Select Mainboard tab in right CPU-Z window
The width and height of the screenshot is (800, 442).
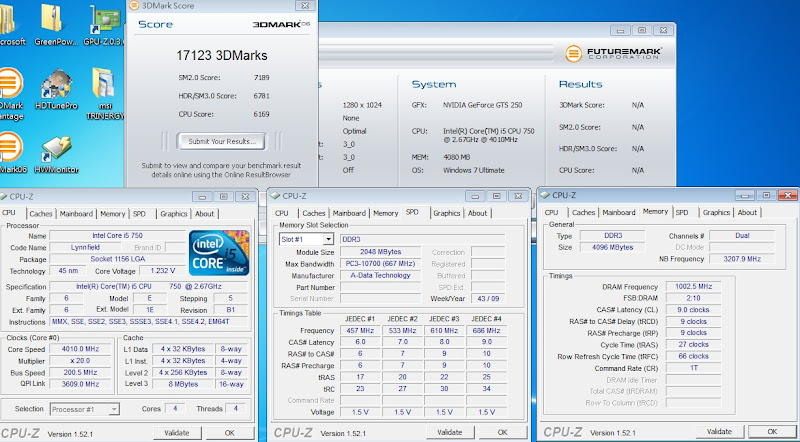pos(619,212)
